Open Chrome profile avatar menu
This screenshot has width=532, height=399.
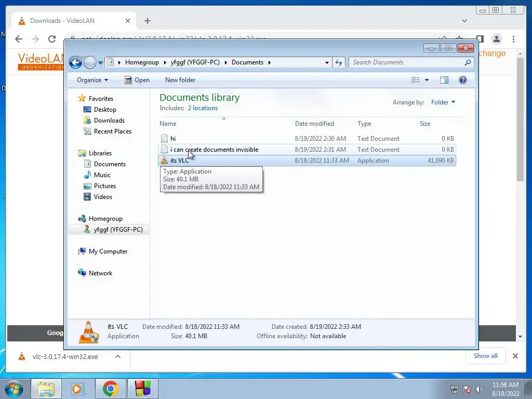[497, 39]
